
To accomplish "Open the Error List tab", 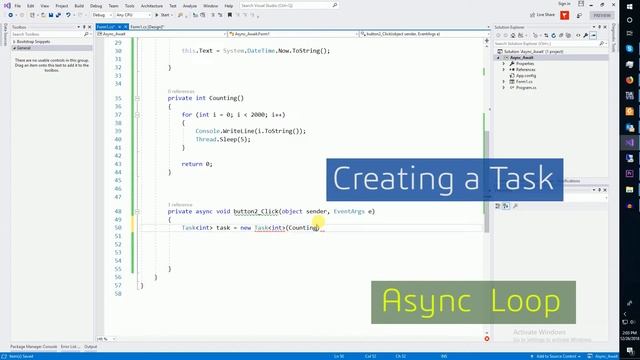I will pos(70,347).
